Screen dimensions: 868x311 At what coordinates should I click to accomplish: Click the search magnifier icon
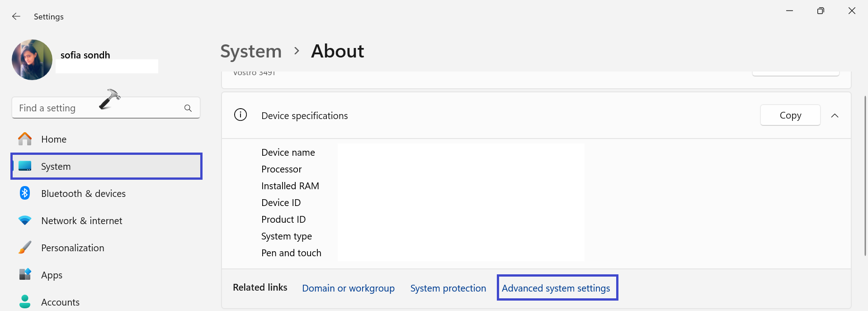pyautogui.click(x=188, y=108)
